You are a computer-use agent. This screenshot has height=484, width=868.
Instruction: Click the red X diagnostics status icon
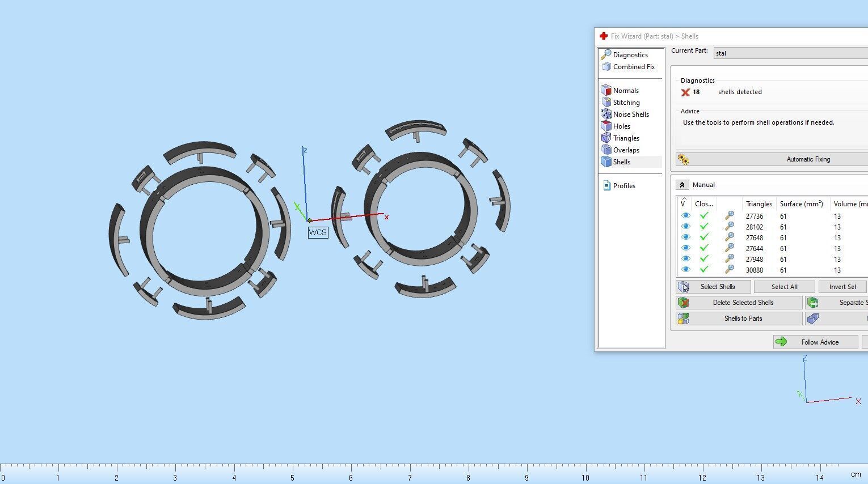pyautogui.click(x=685, y=92)
